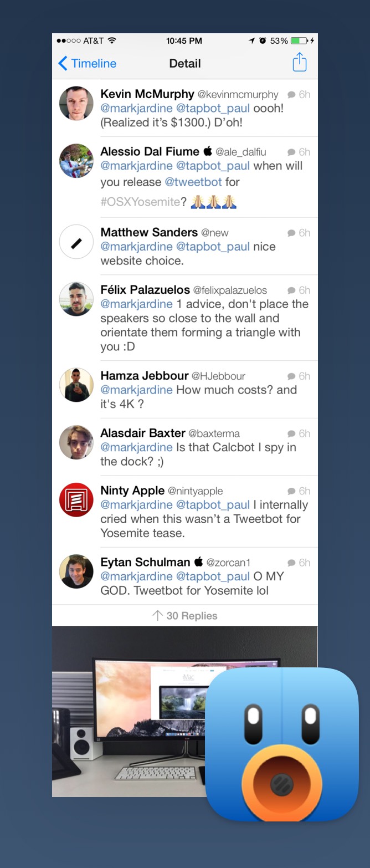Tap Alessio Dal Fiume's avatar
370x868 pixels.
click(x=76, y=161)
